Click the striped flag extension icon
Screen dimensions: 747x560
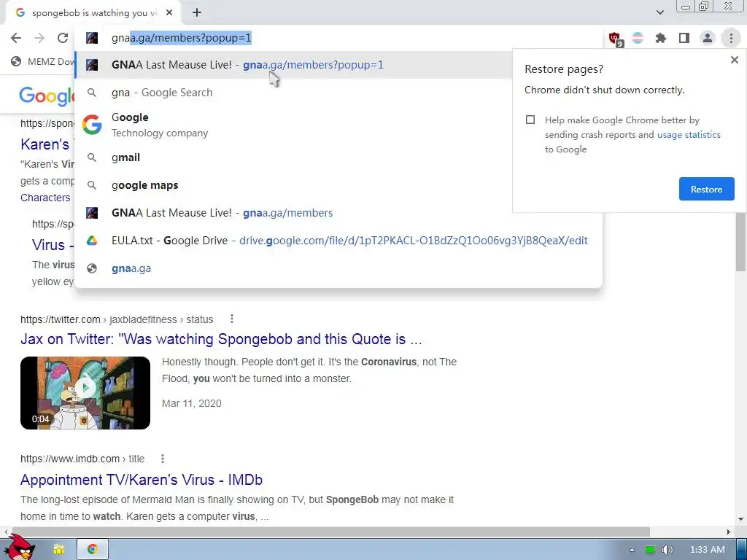638,38
